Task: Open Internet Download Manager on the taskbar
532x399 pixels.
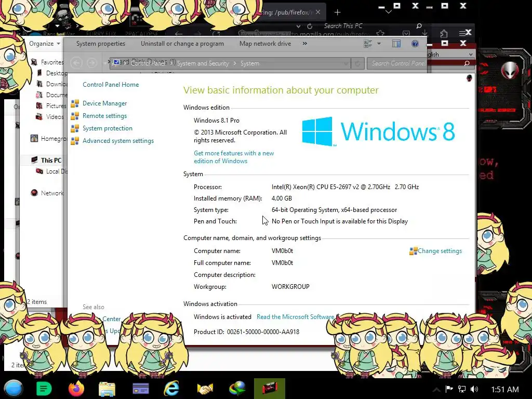Action: tap(237, 389)
